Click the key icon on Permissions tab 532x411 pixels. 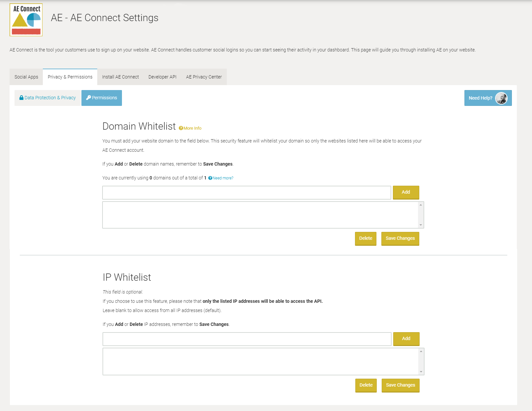coord(88,98)
